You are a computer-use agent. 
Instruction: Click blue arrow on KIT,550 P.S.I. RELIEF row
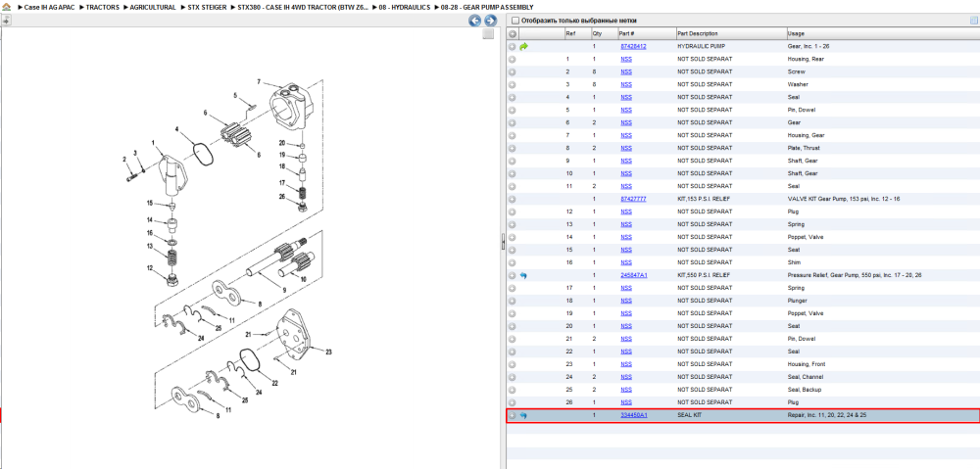[x=523, y=275]
